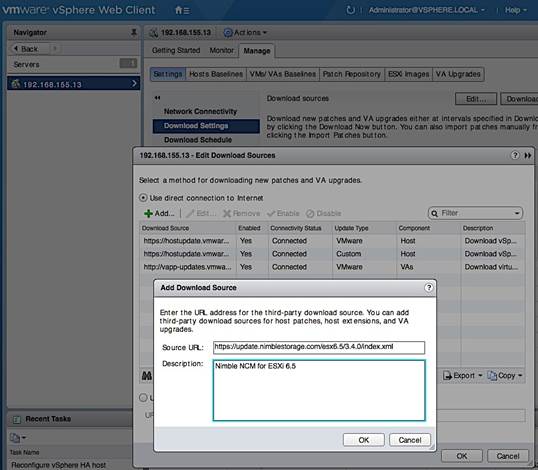Sort by Update Type column header
This screenshot has height=470, width=538.
[x=364, y=228]
